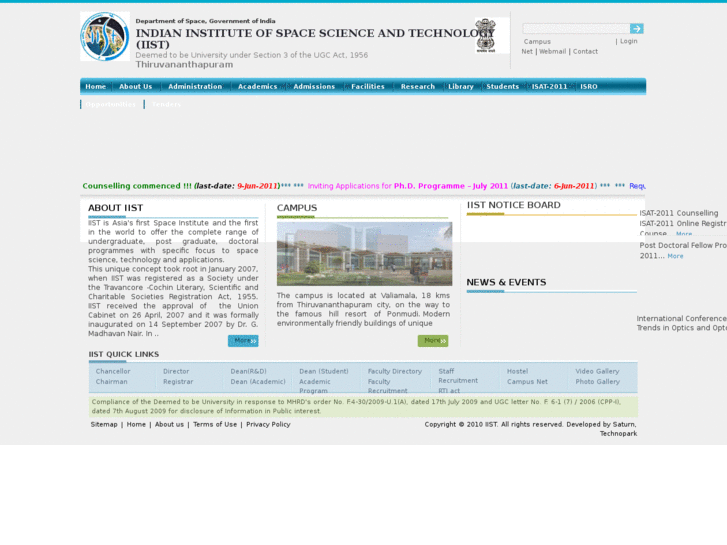The image size is (727, 545).
Task: Go to the Login link
Action: click(x=629, y=41)
